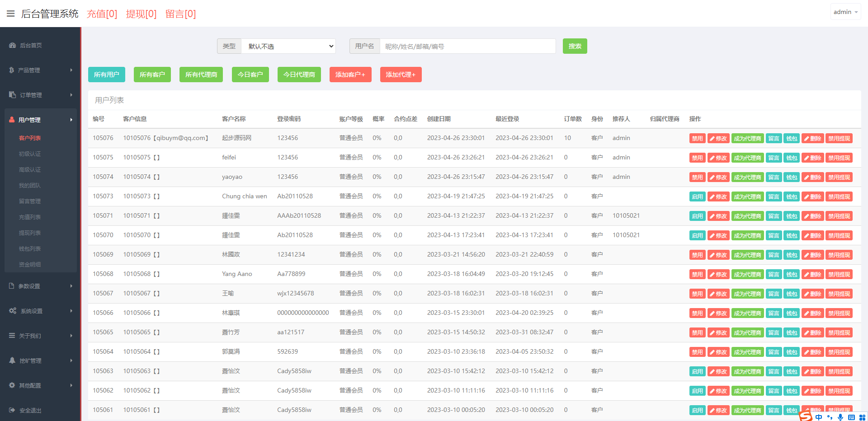
Task: Open the admin account dropdown
Action: pos(845,12)
